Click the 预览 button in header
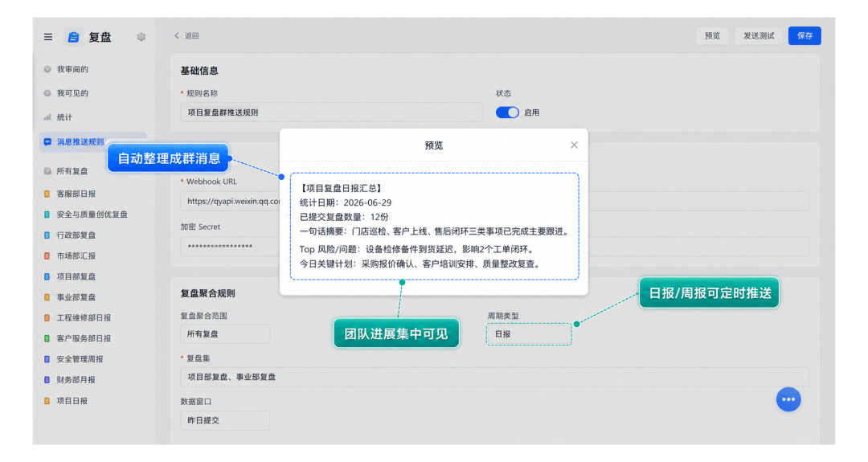The image size is (868, 462). [x=712, y=36]
